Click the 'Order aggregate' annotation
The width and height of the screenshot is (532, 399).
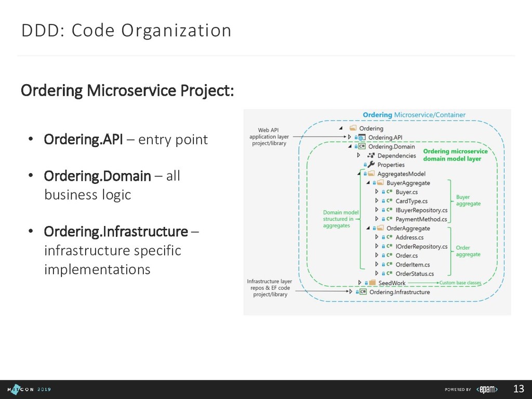[x=468, y=251]
